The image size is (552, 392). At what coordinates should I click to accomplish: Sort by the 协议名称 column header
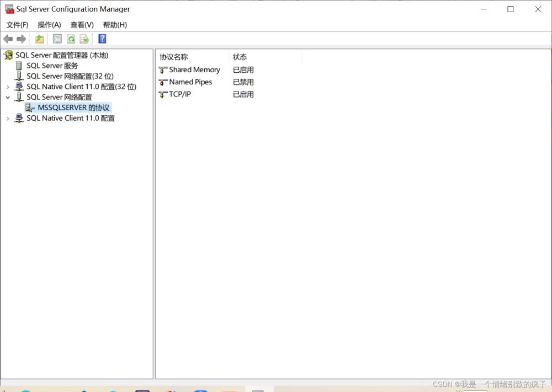coord(193,57)
